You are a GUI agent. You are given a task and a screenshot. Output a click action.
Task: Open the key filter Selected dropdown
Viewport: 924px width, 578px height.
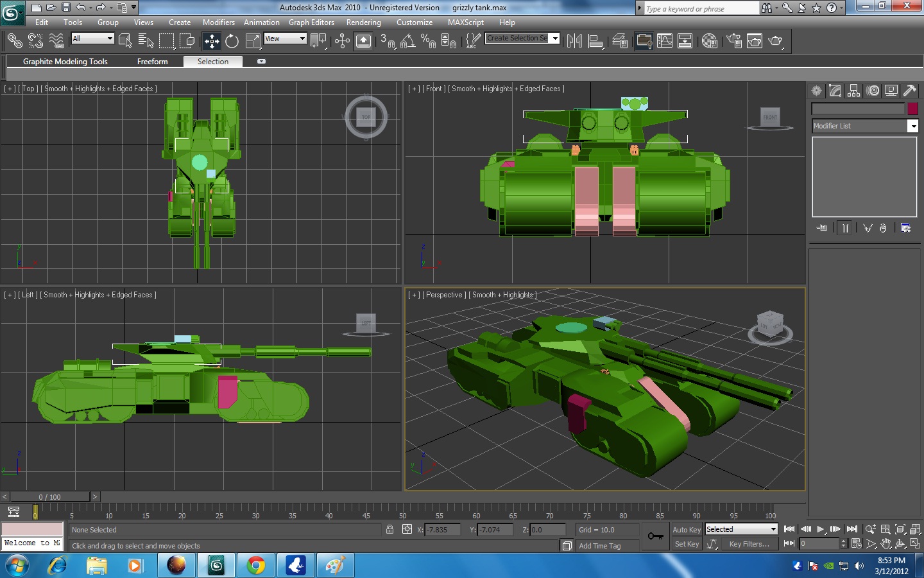point(741,529)
